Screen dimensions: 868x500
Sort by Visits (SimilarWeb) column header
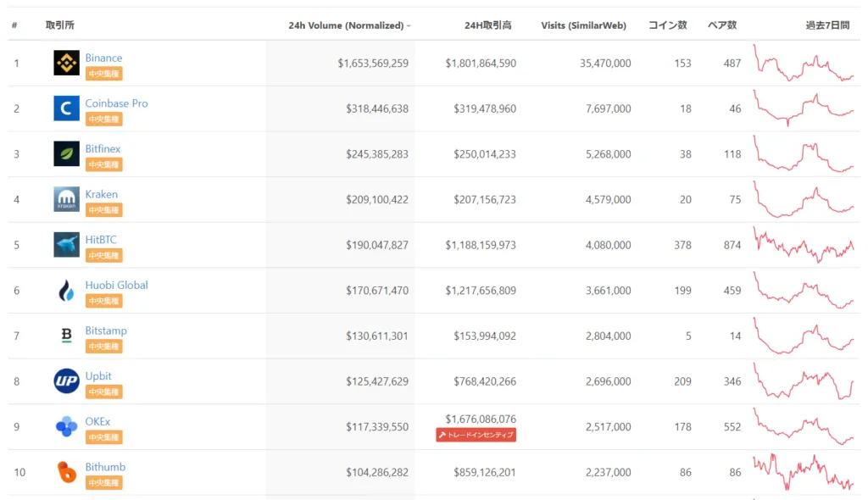point(583,25)
